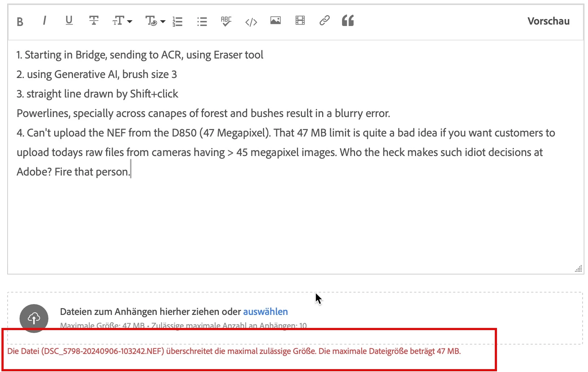Apply strikethrough formatting
Image resolution: width=588 pixels, height=372 pixels.
(x=94, y=21)
